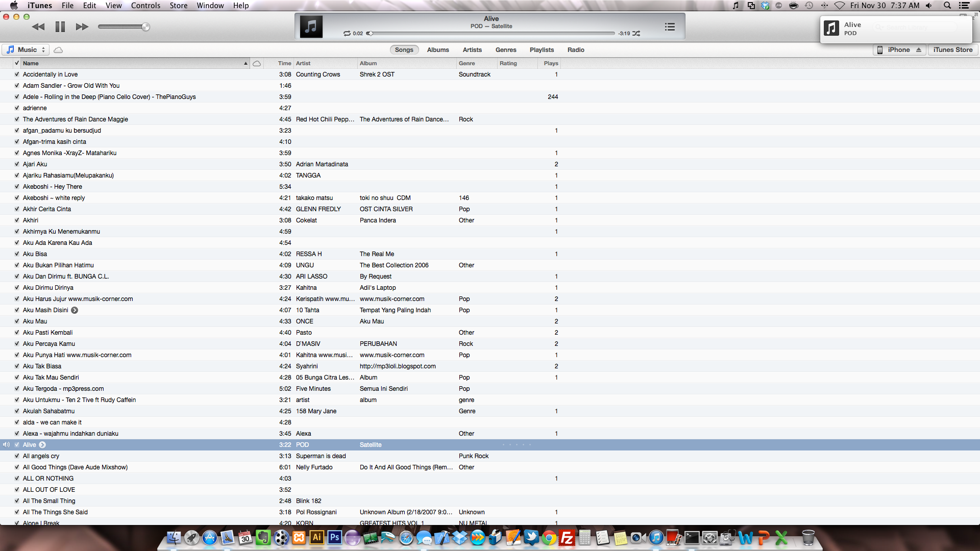Switch to the Genres view
The image size is (980, 551).
click(506, 49)
